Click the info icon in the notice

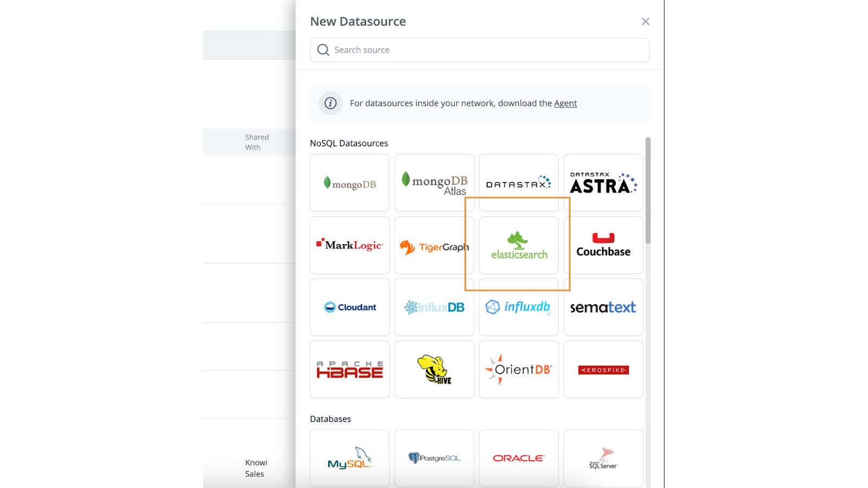coord(330,103)
